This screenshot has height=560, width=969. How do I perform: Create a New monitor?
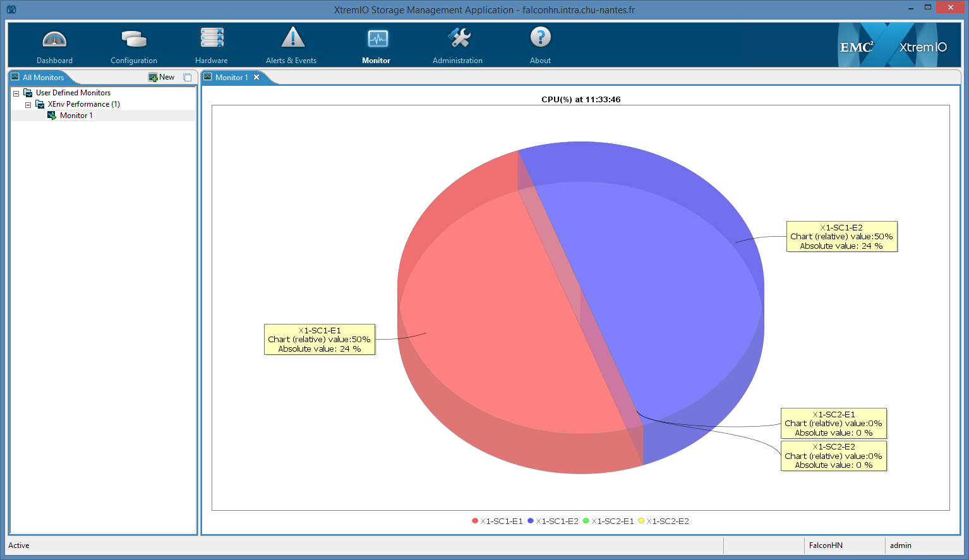pyautogui.click(x=162, y=77)
